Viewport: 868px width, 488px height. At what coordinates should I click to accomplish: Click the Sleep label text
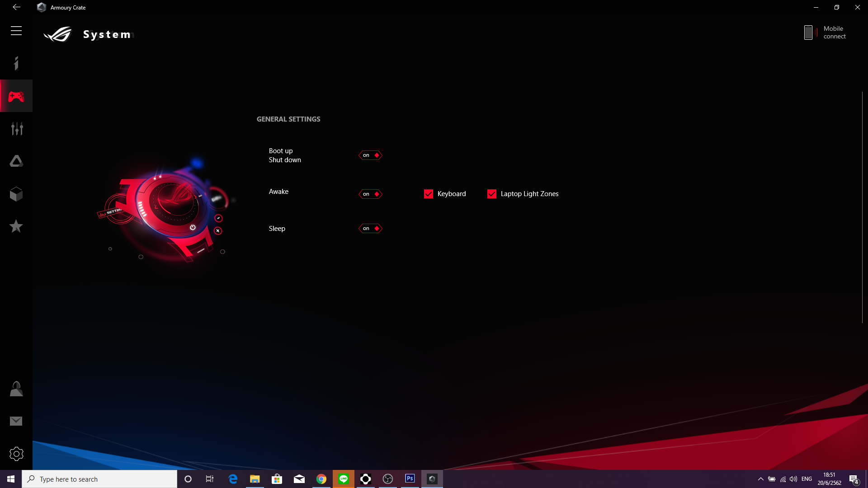tap(277, 229)
